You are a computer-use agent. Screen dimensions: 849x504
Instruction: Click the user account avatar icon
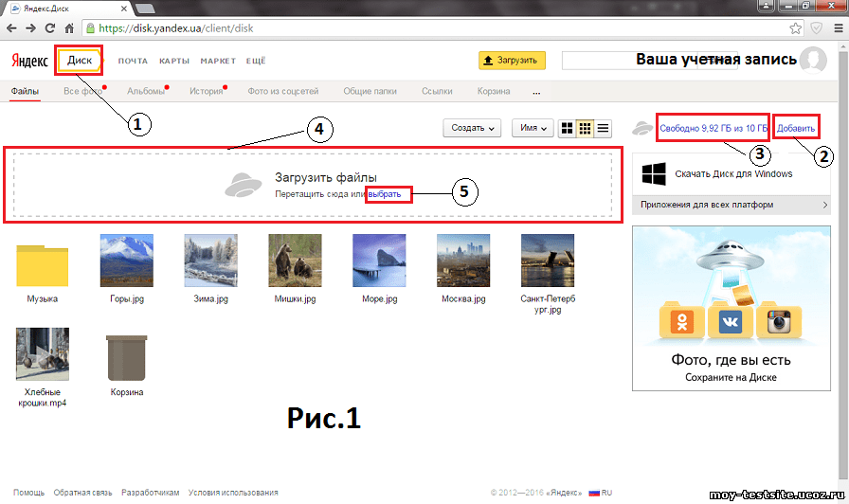pyautogui.click(x=813, y=60)
